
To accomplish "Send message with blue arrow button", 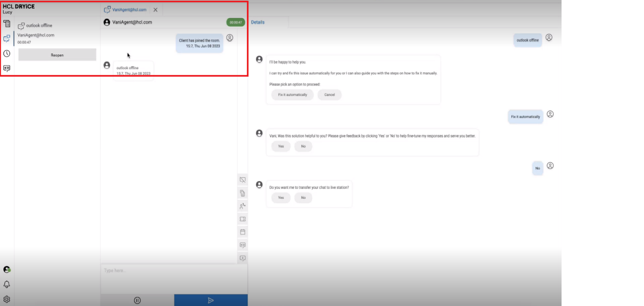I will [x=211, y=300].
